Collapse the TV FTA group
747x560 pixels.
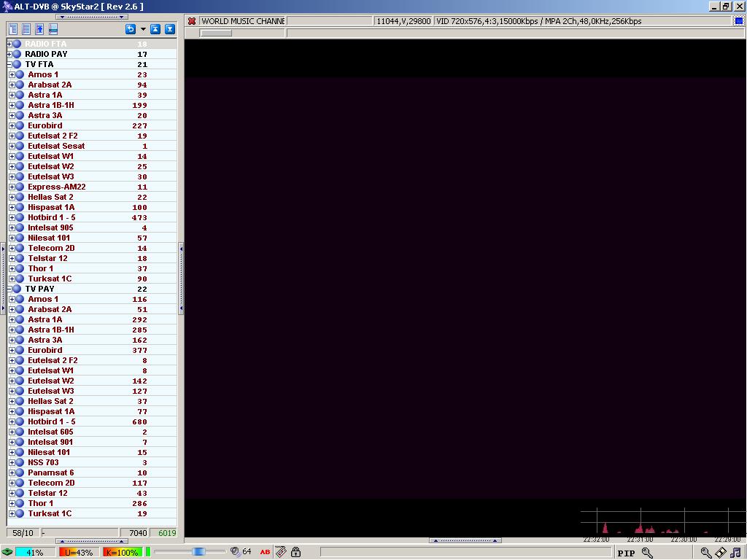coord(9,64)
